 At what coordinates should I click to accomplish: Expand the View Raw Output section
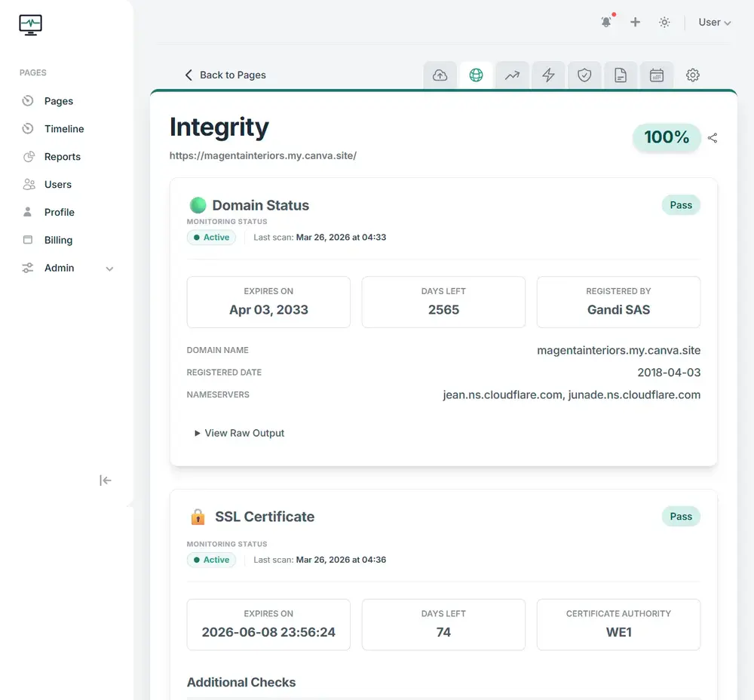238,432
